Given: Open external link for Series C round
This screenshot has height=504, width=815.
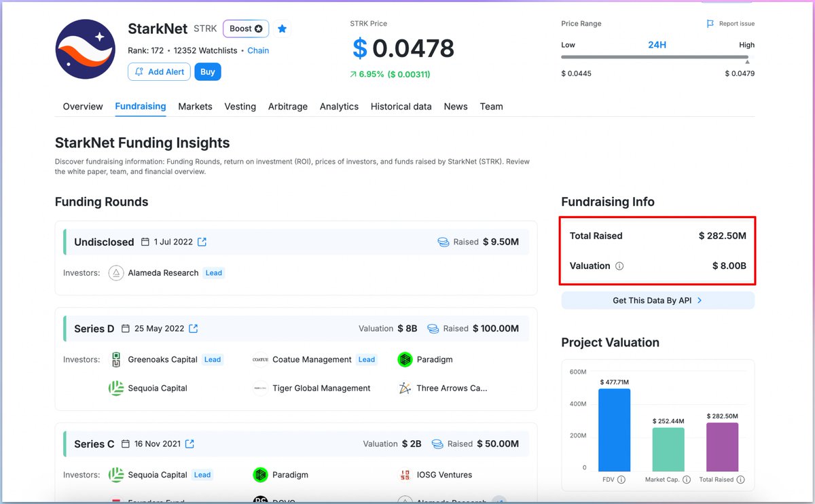Looking at the screenshot, I should tap(189, 444).
